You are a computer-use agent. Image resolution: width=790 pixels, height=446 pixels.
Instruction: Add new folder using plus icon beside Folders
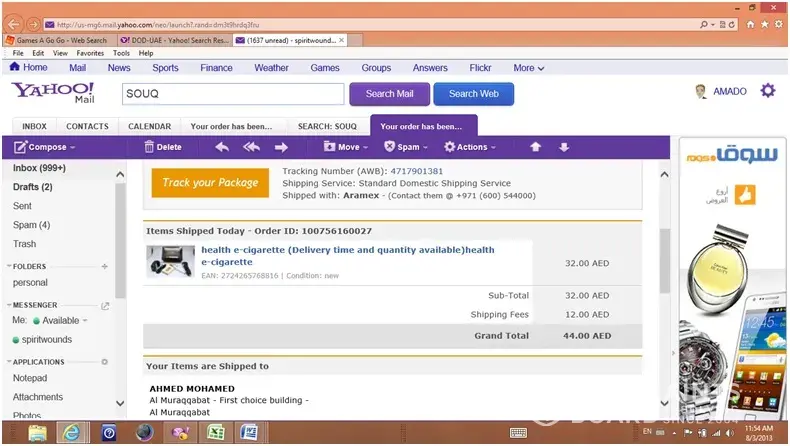pyautogui.click(x=104, y=267)
